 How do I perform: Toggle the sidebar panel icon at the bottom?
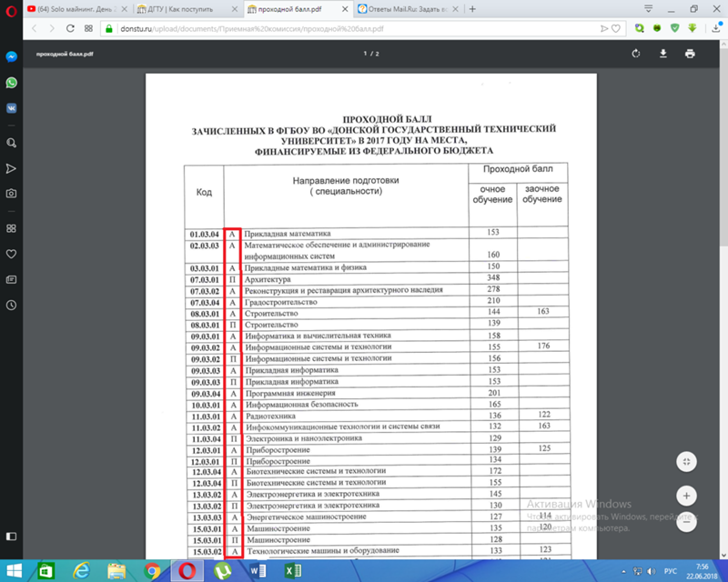pyautogui.click(x=12, y=537)
